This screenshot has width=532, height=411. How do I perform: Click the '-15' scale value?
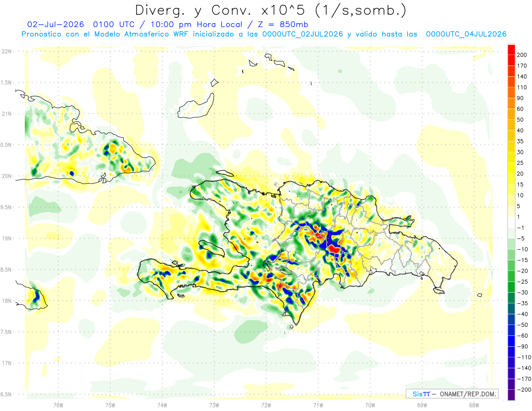(x=524, y=260)
